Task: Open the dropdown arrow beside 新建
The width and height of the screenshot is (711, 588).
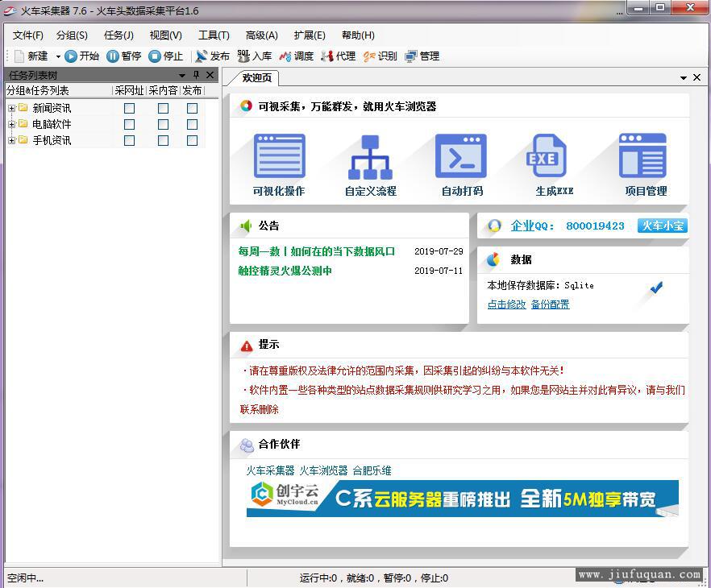Action: 58,56
